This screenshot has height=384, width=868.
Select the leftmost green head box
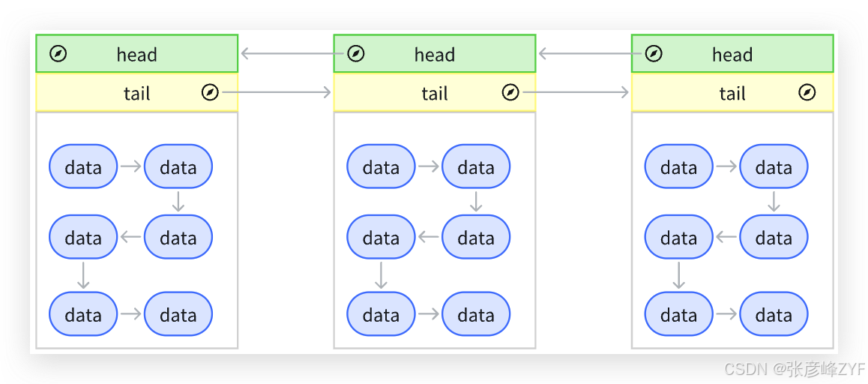136,54
